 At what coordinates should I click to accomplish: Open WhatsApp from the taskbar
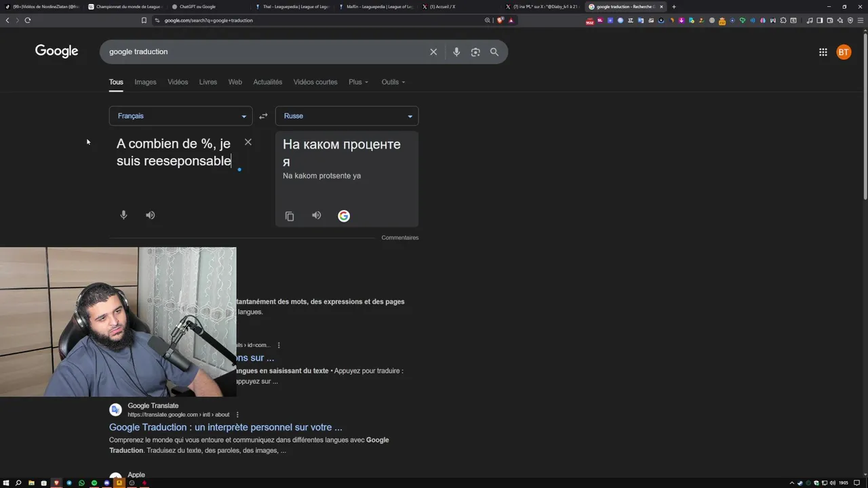pyautogui.click(x=81, y=483)
